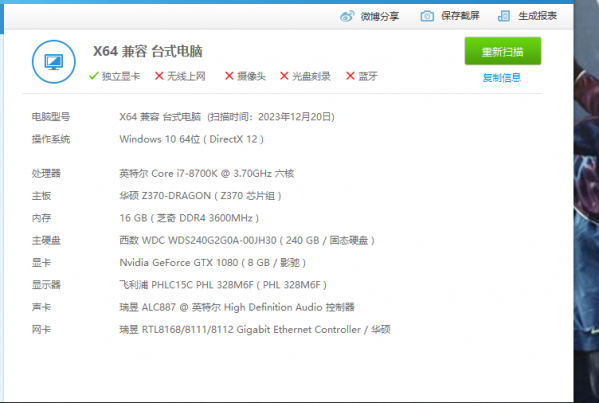Click the round desktop computer icon

53,62
